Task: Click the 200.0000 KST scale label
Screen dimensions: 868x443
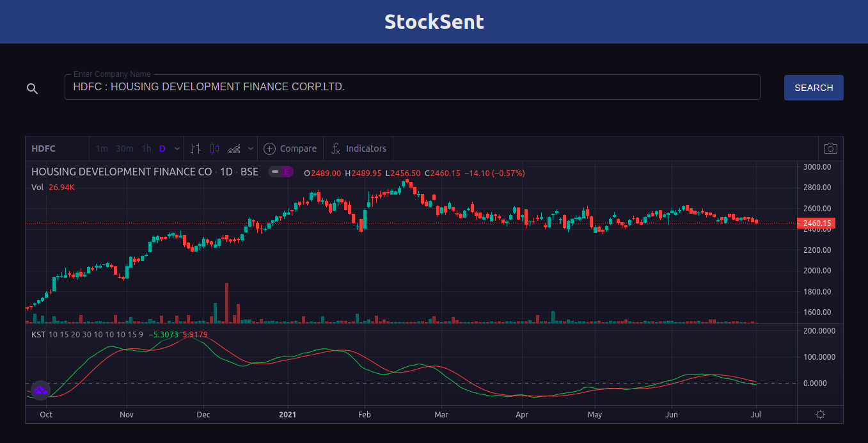Action: tap(819, 331)
